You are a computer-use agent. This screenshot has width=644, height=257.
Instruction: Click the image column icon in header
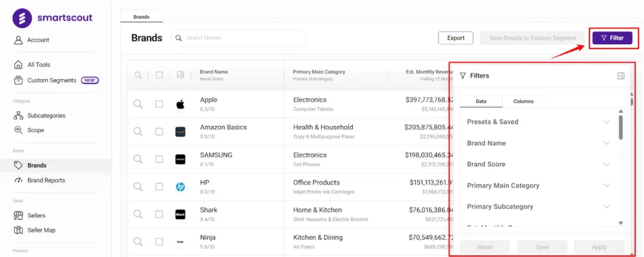[x=180, y=75]
